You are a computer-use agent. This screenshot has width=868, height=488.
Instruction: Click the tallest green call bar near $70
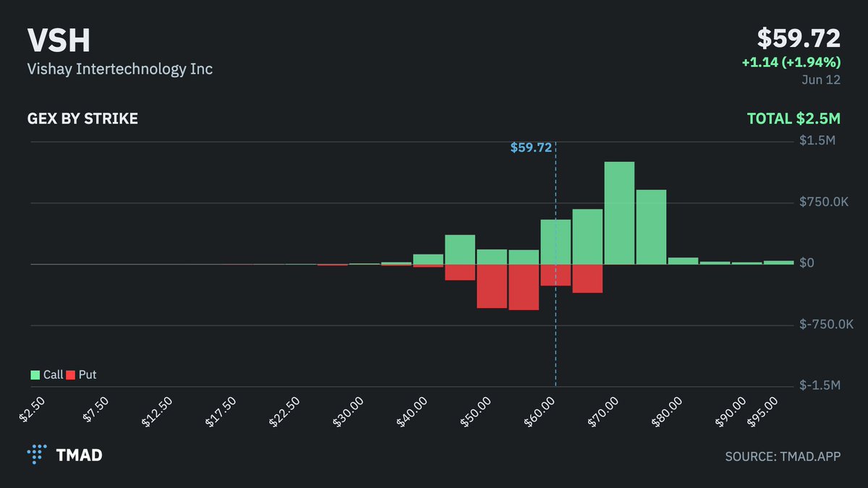[x=619, y=213]
